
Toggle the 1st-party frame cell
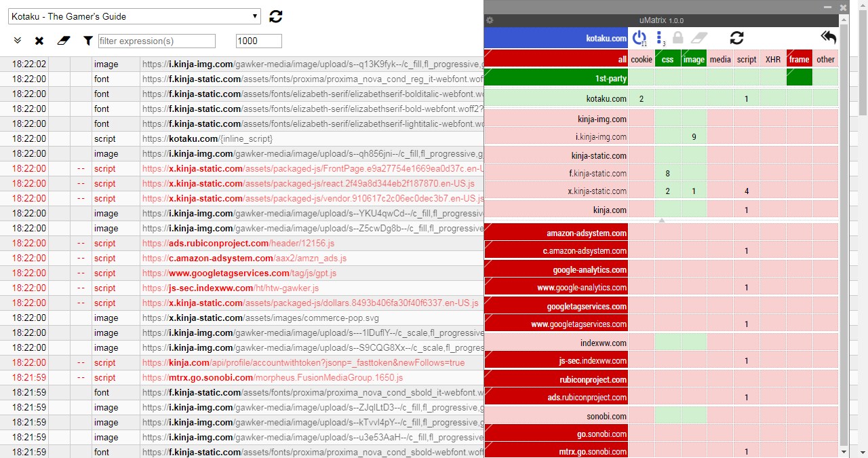800,78
